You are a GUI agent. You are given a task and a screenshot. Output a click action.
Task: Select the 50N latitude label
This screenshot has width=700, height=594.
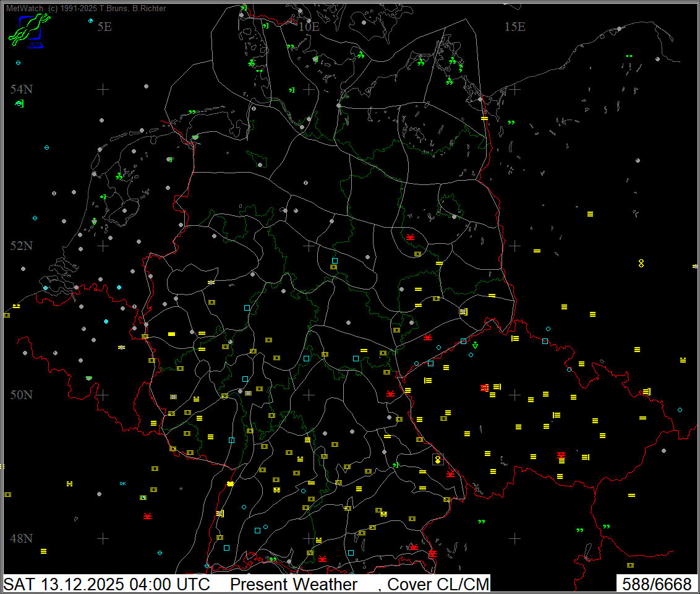tap(22, 395)
